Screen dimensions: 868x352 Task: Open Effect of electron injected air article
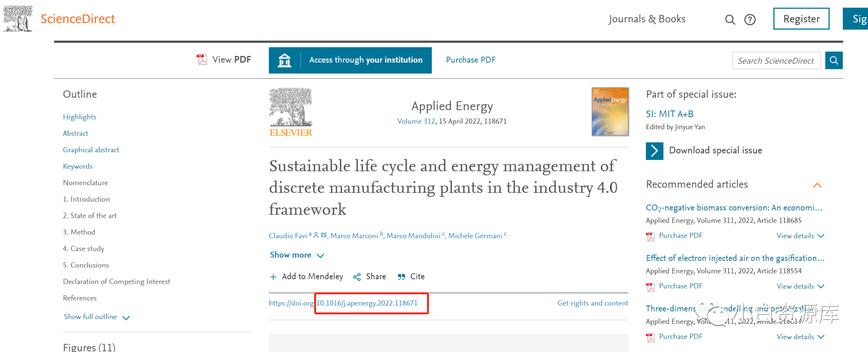pos(735,258)
